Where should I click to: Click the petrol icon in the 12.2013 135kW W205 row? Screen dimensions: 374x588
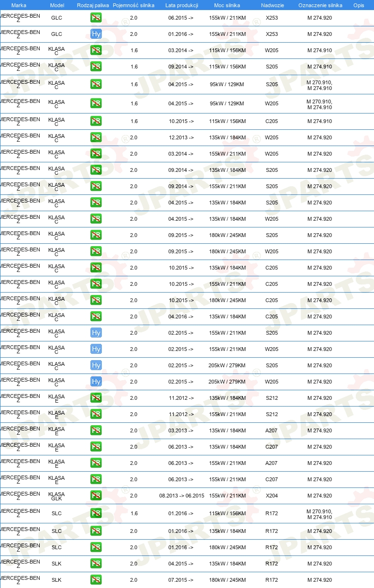(96, 138)
